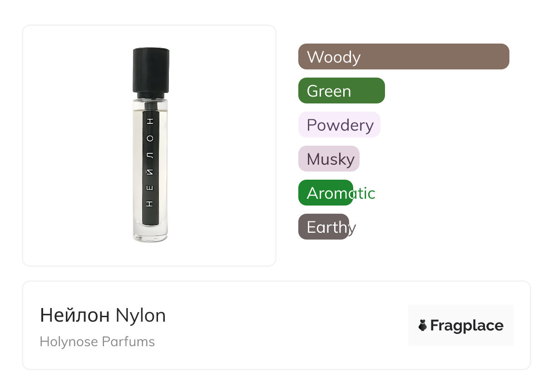The width and height of the screenshot is (553, 392).
Task: Click the word Woody inside the brown bar
Action: (334, 57)
